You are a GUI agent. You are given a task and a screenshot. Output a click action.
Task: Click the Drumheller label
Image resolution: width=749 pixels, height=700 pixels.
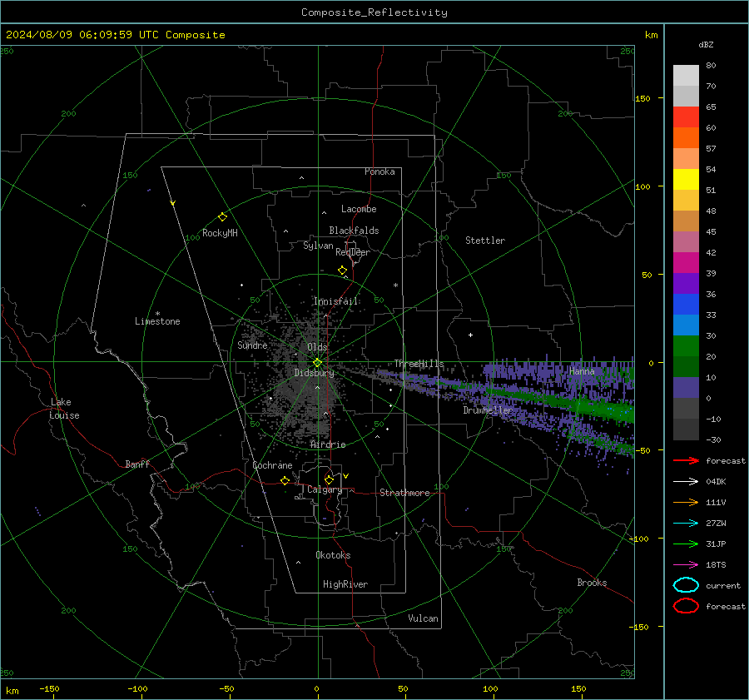488,410
